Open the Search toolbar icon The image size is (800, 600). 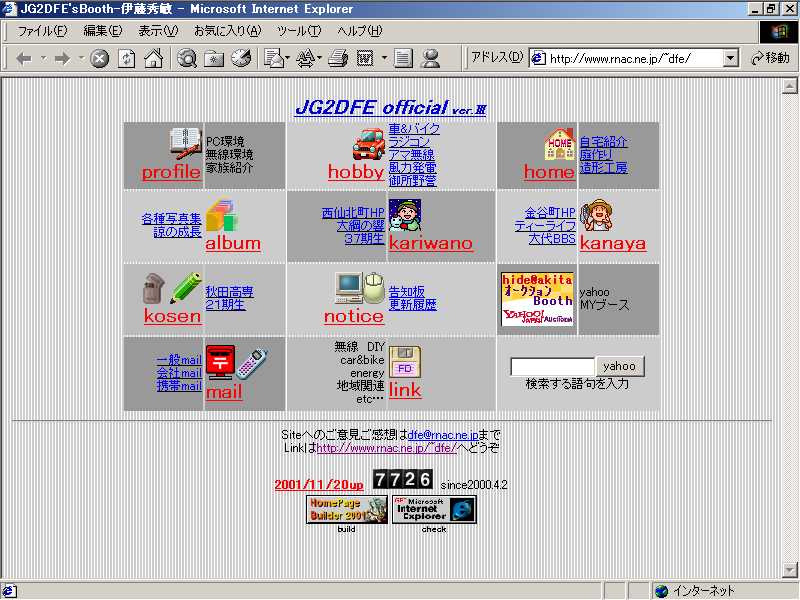(187, 59)
